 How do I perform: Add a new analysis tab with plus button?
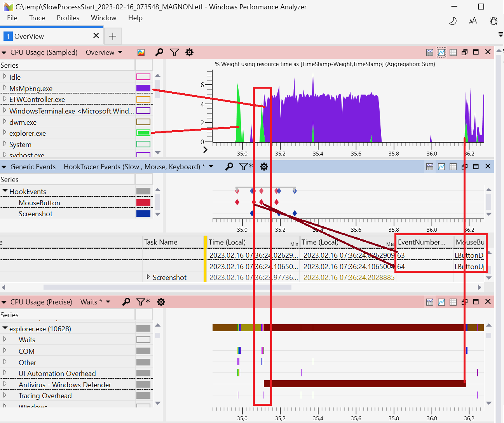coord(112,36)
